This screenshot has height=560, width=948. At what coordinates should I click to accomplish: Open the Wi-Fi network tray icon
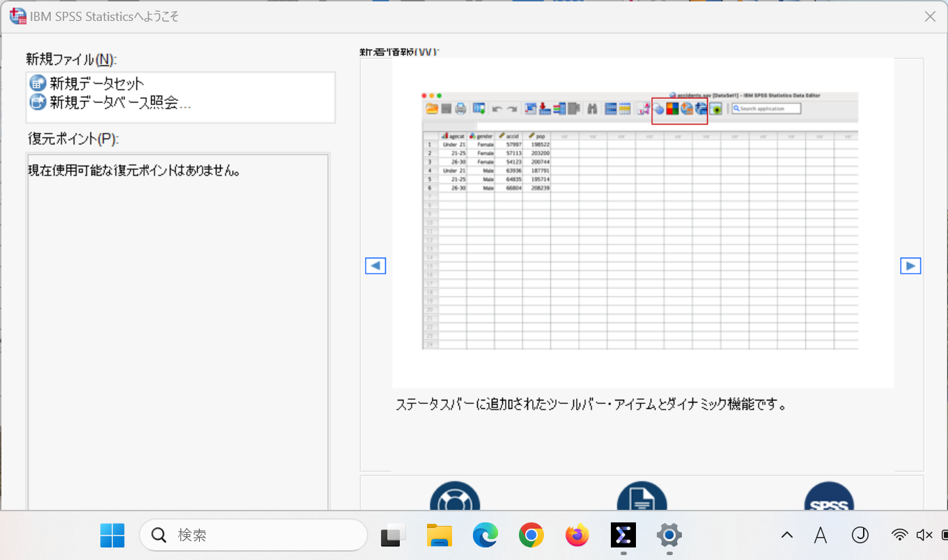pos(900,536)
